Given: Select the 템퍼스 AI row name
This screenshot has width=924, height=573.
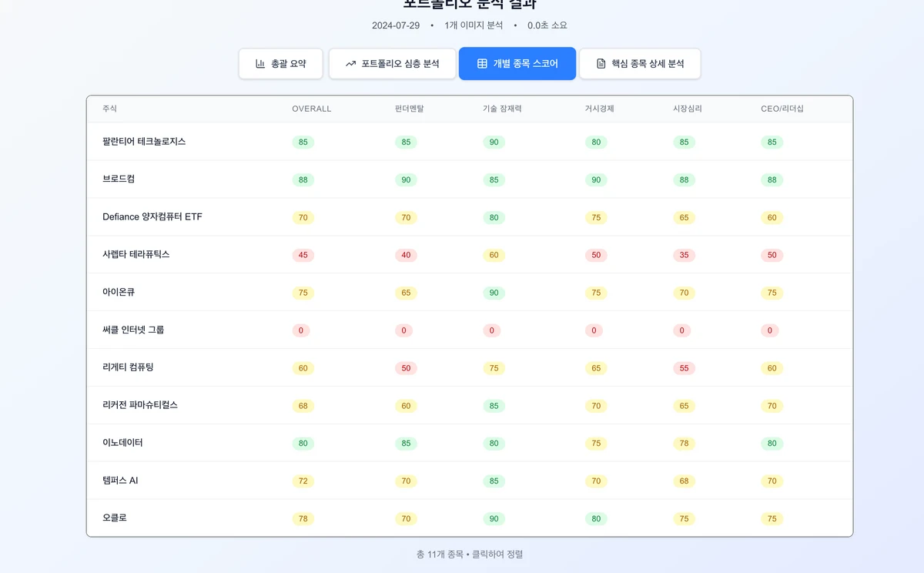Looking at the screenshot, I should 120,481.
